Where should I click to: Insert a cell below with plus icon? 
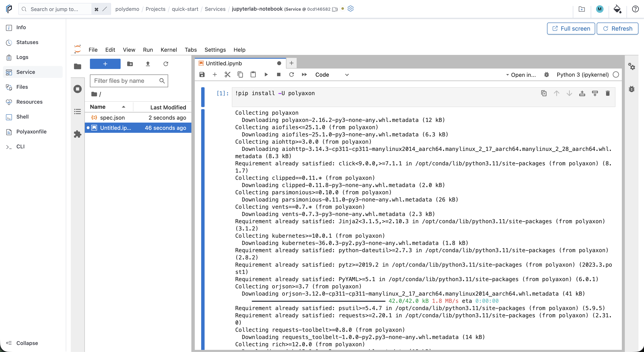click(x=215, y=74)
